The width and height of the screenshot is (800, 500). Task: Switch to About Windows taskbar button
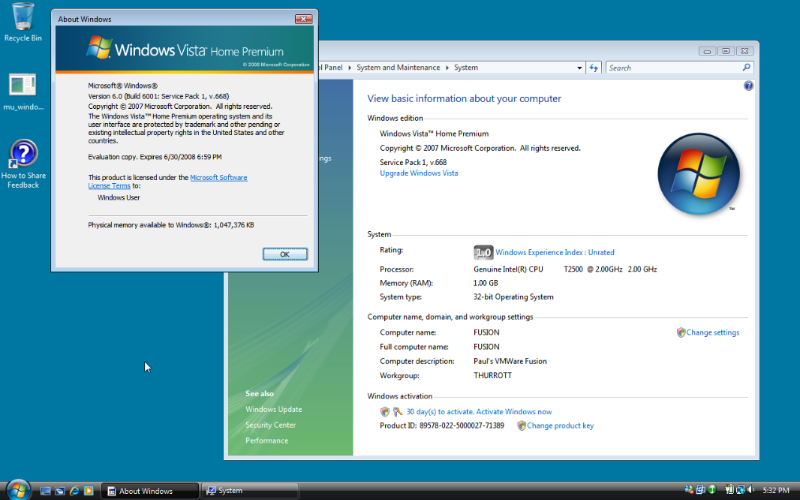pos(149,491)
